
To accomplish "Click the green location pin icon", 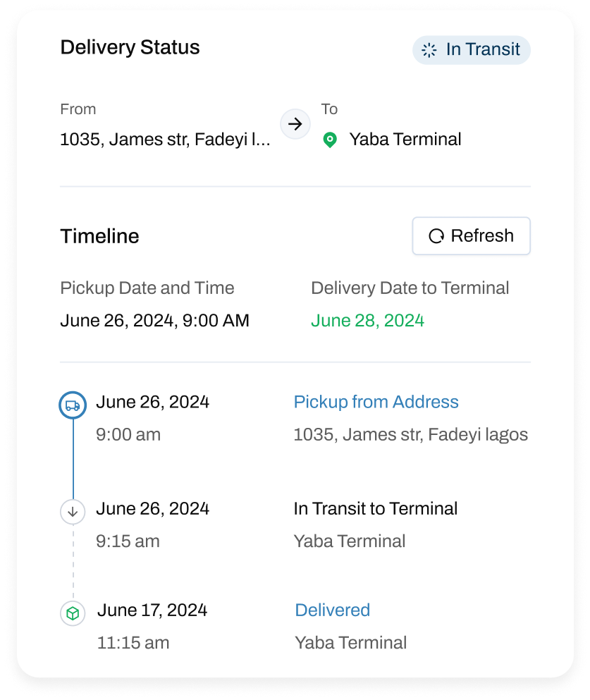I will click(x=329, y=140).
